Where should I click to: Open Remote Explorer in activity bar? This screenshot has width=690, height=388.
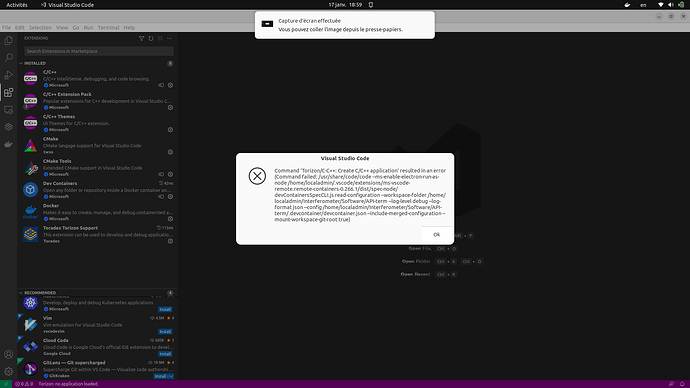(8, 110)
